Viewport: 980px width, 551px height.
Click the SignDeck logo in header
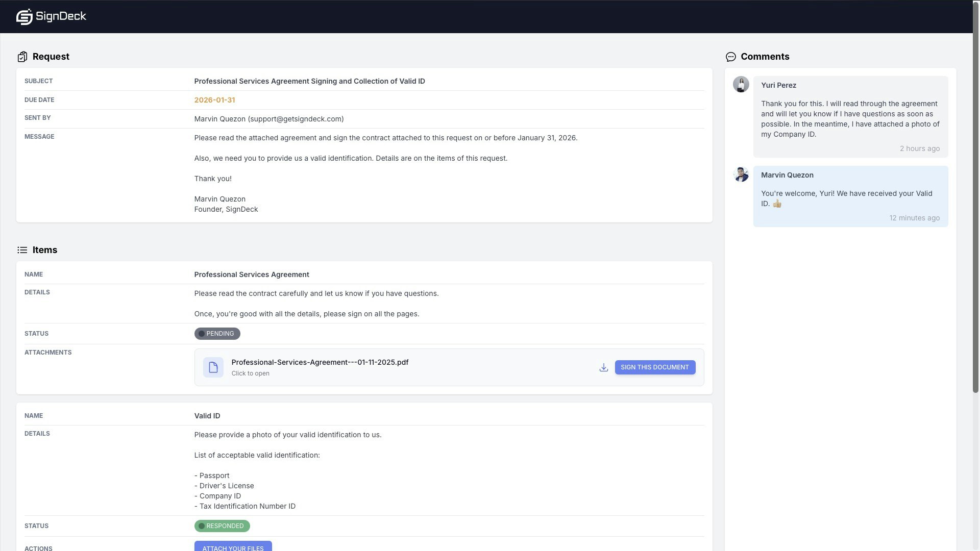51,16
